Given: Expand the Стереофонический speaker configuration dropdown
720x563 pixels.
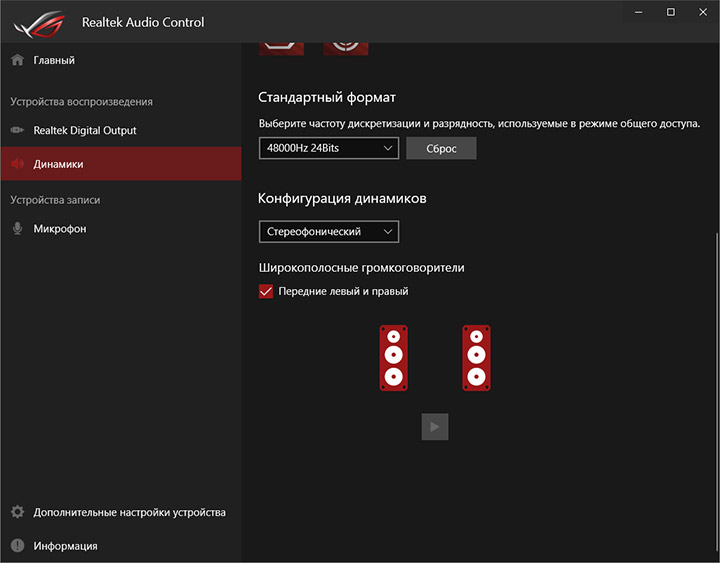Looking at the screenshot, I should click(x=328, y=232).
